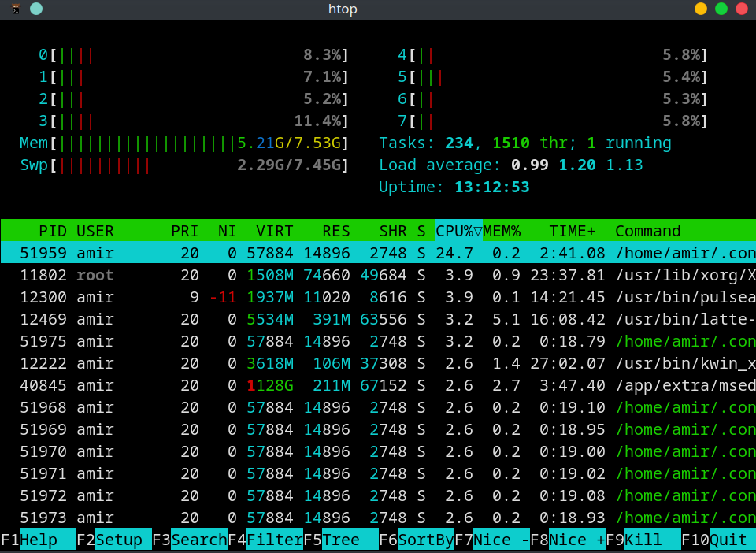
Task: Click F8 Nice + to lower priority
Action: tap(568, 540)
